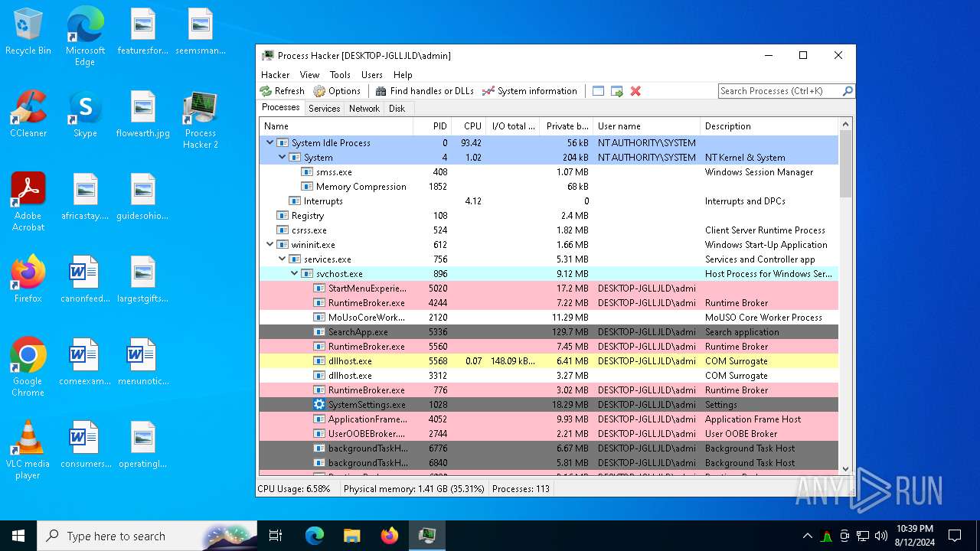Sort by the CPU column header
980x551 pixels.
click(468, 126)
